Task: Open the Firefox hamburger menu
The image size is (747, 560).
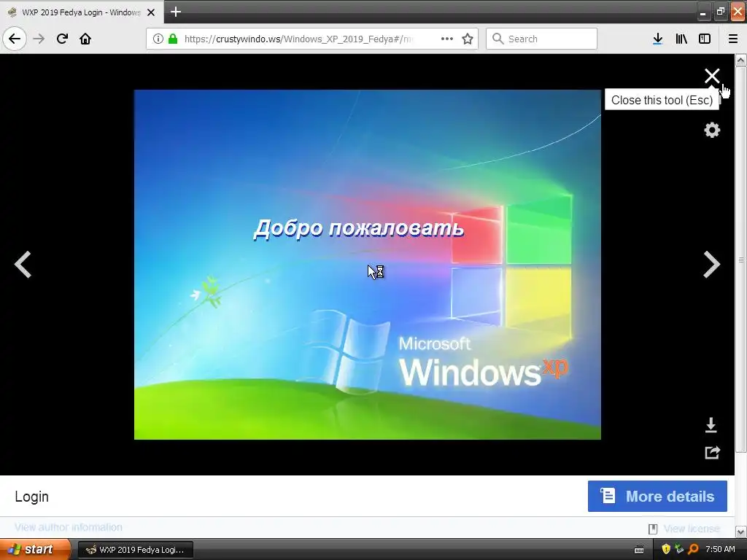Action: tap(733, 39)
